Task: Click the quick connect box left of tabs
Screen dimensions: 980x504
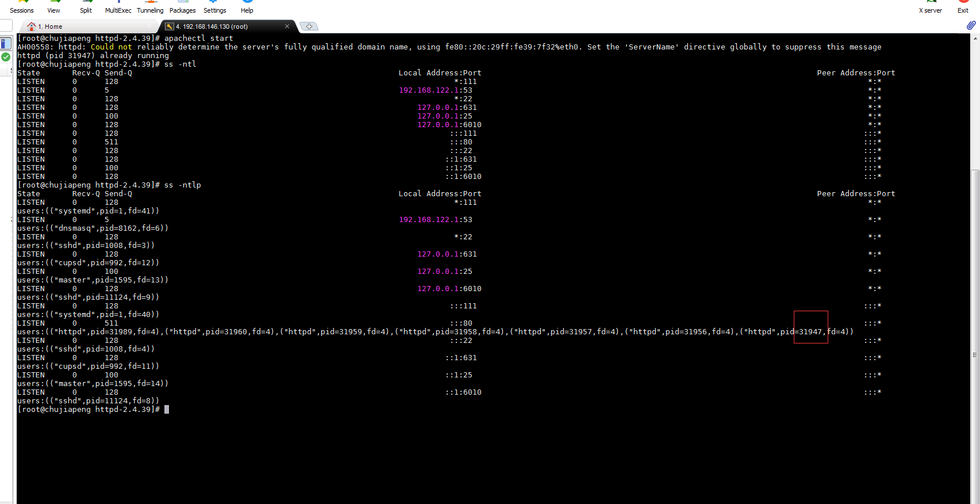Action: coord(6,25)
